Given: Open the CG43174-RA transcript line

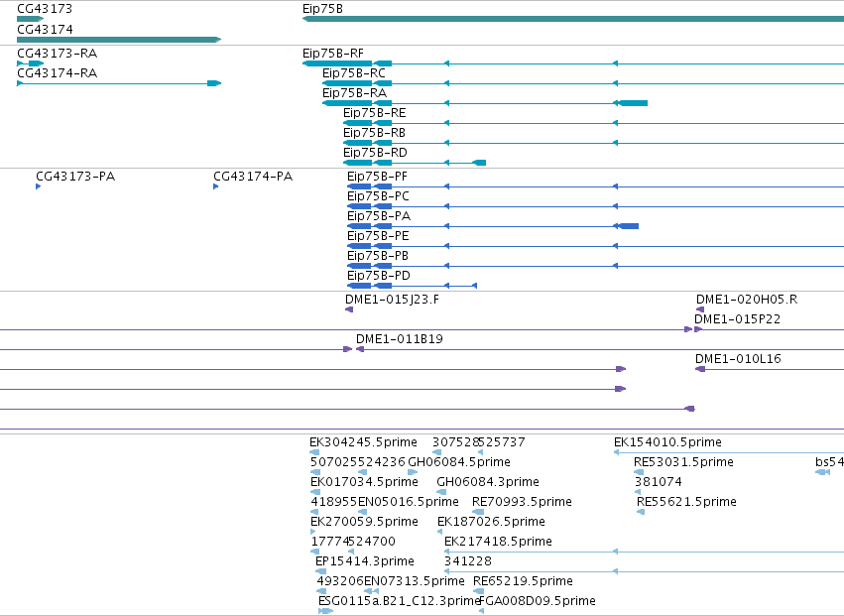Looking at the screenshot, I should [119, 83].
